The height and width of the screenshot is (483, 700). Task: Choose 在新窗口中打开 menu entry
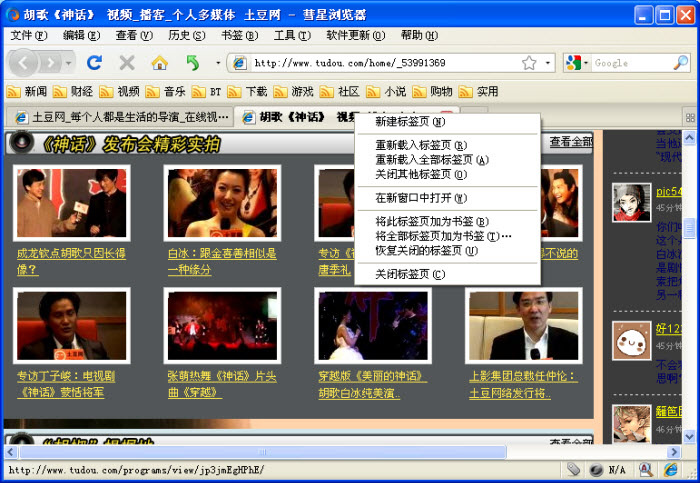click(x=447, y=198)
